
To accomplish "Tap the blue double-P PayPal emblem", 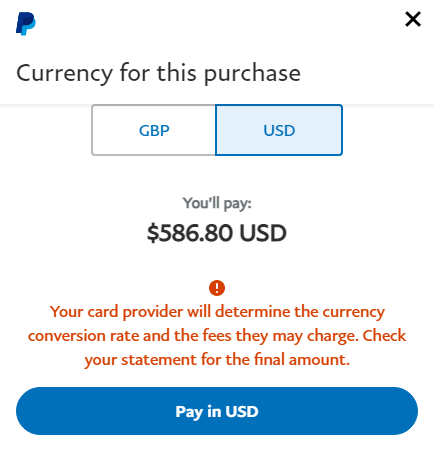I will (x=26, y=24).
